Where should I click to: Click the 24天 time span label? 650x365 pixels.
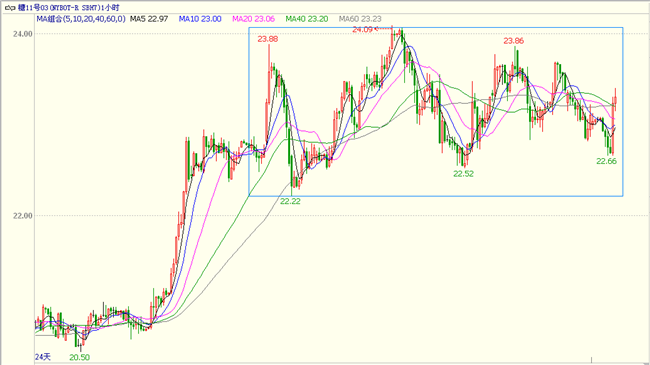(x=43, y=357)
